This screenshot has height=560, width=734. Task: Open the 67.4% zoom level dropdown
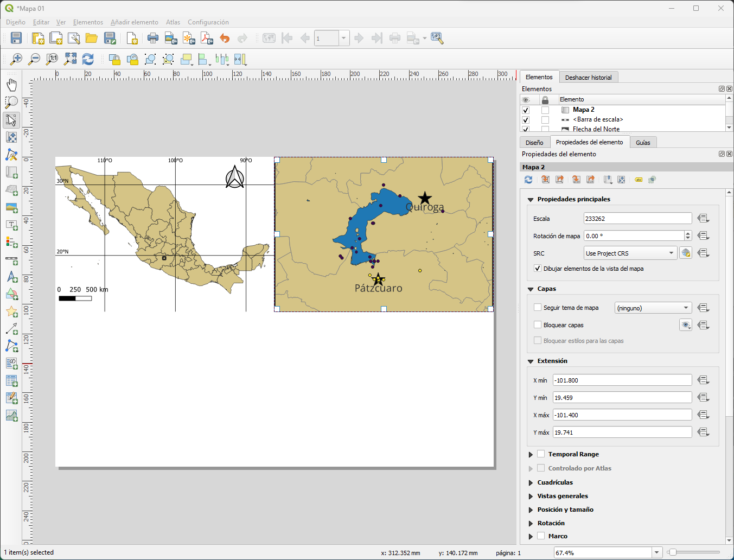point(656,552)
